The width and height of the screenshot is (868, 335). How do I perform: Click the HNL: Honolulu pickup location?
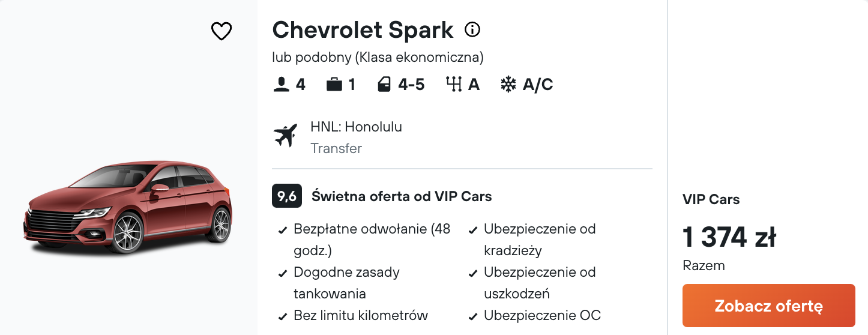[x=356, y=127]
